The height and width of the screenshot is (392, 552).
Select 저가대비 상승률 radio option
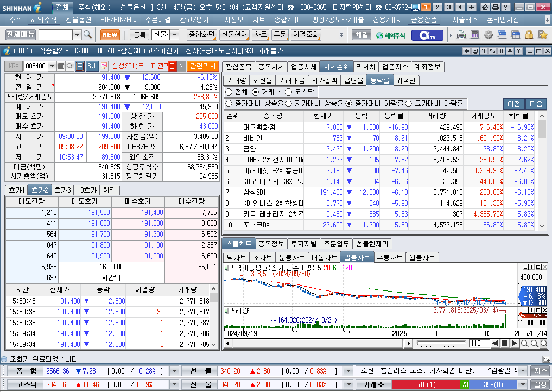pyautogui.click(x=289, y=104)
